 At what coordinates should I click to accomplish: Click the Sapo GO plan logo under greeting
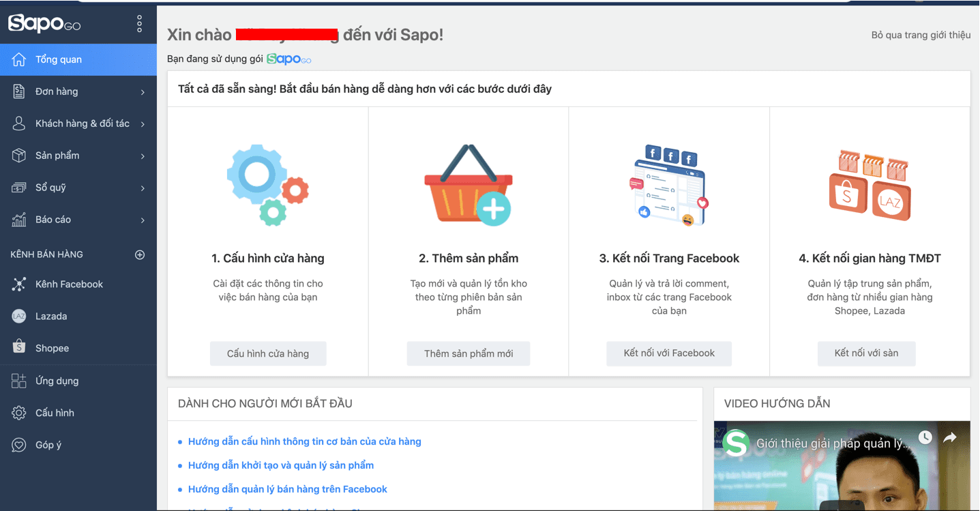tap(288, 59)
